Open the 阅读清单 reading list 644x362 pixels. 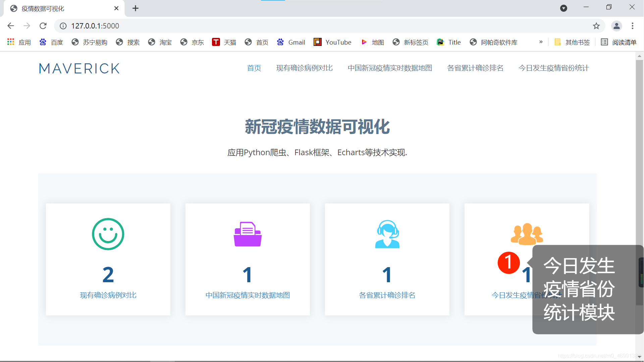pyautogui.click(x=619, y=42)
